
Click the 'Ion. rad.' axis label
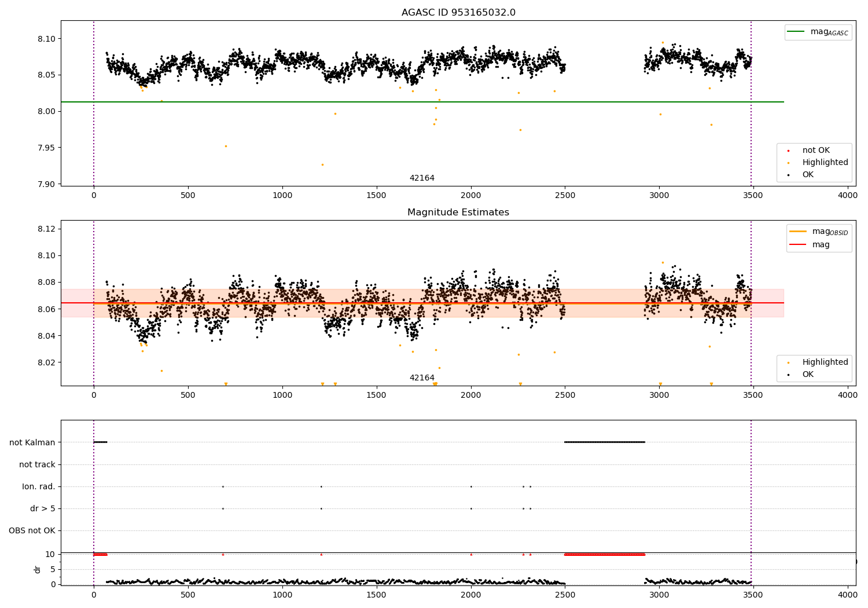tap(39, 486)
